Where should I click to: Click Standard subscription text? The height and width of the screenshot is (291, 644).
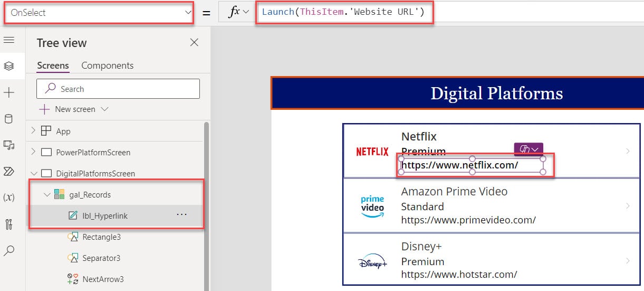422,206
